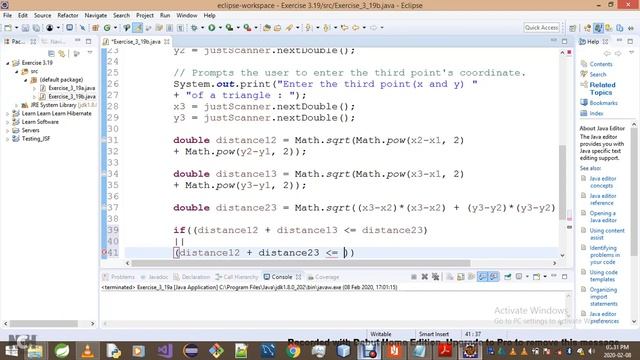Click the Package Explorer horizontal scrollbar
The width and height of the screenshot is (640, 360).
click(44, 324)
